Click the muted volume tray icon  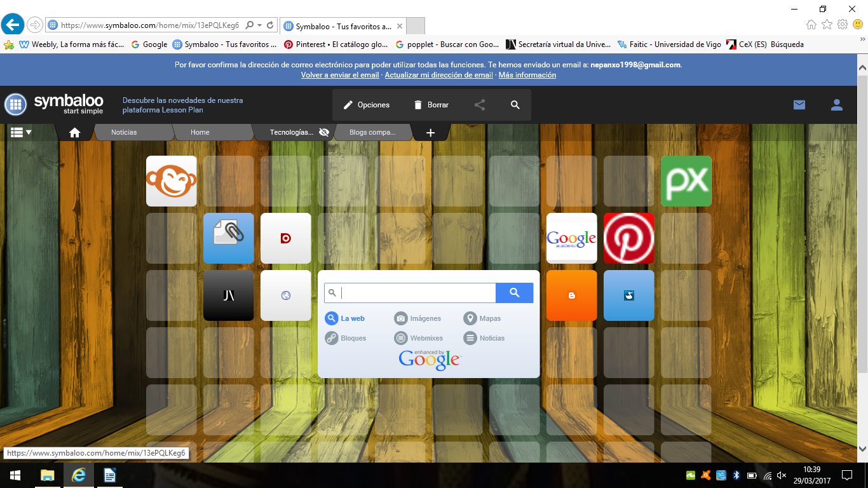[782, 475]
